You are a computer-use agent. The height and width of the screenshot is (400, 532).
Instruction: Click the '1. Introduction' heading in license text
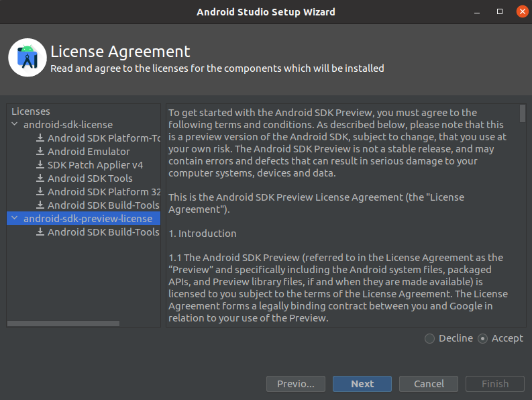click(203, 234)
